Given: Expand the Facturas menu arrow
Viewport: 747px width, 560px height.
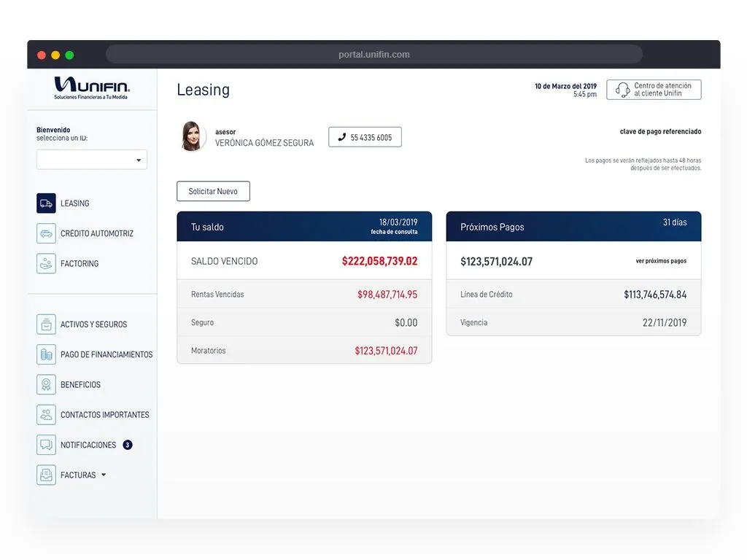Looking at the screenshot, I should pos(102,475).
